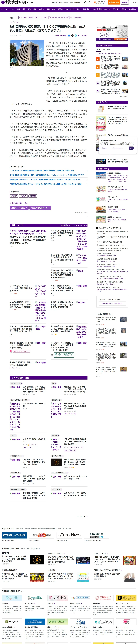Select '政治' in the navigation bar

29,9
